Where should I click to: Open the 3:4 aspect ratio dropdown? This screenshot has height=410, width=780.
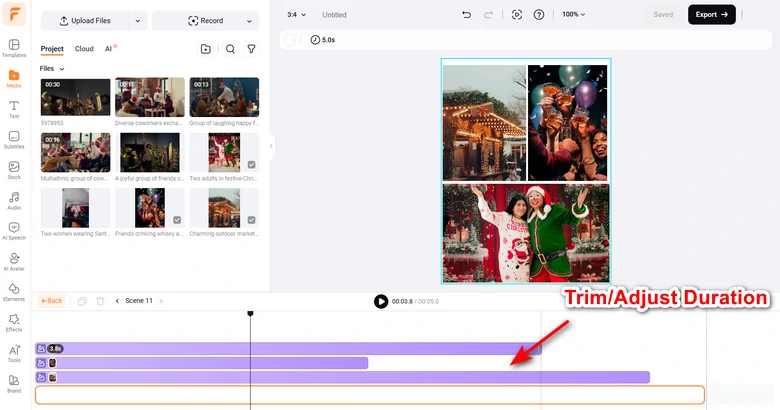click(296, 15)
